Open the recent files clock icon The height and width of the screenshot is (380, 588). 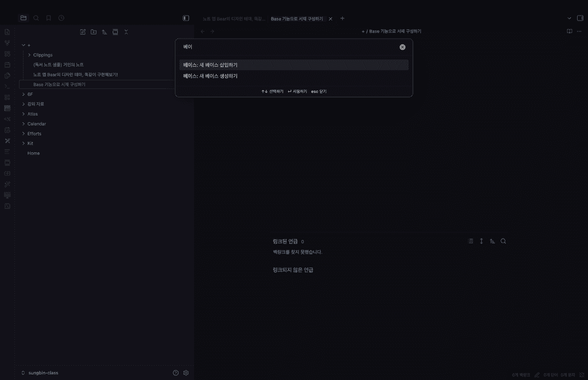[61, 18]
